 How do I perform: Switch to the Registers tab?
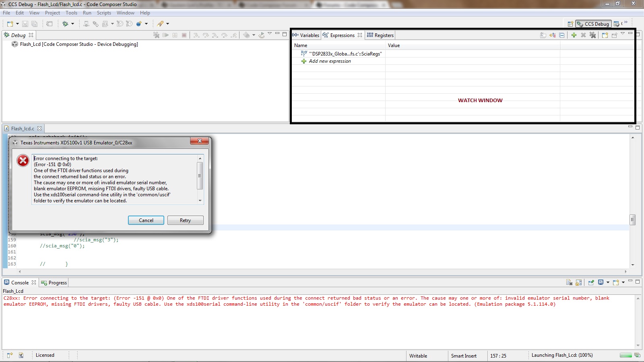380,35
